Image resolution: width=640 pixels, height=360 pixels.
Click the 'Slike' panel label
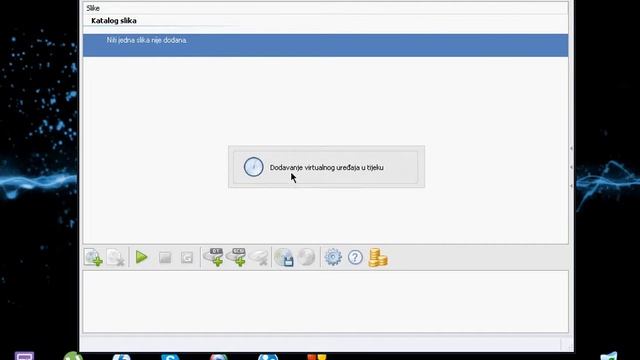pos(93,8)
